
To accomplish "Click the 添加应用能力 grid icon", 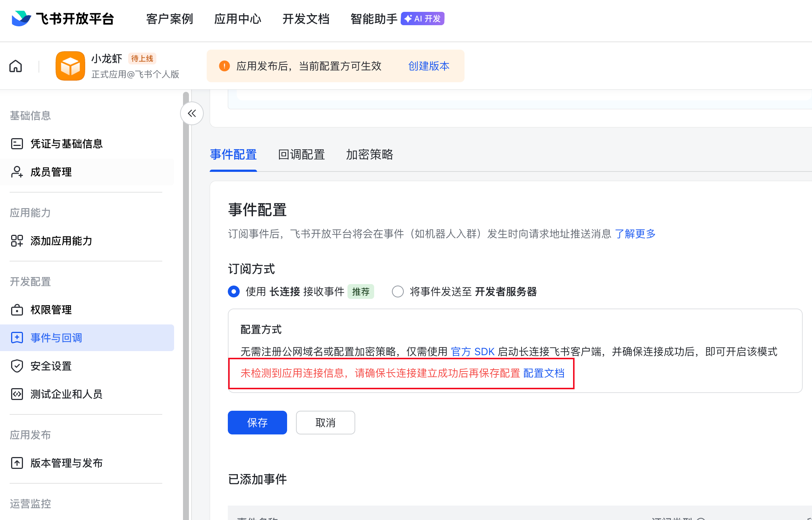I will click(x=17, y=241).
